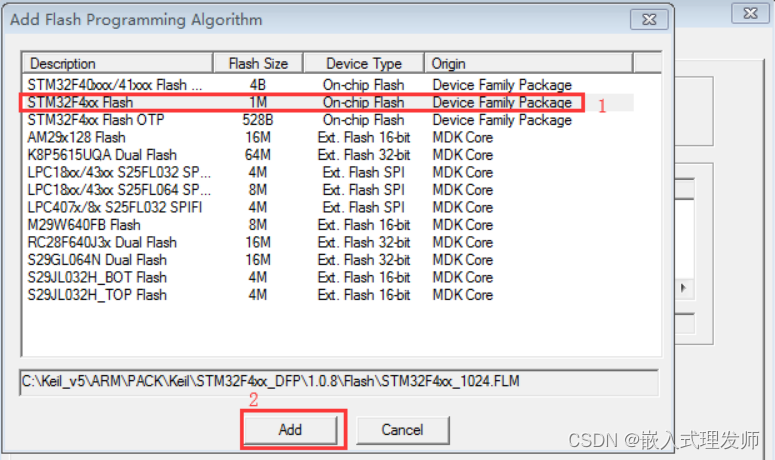This screenshot has height=460, width=775.
Task: Select the AM29x128 Flash entry
Action: click(x=328, y=137)
